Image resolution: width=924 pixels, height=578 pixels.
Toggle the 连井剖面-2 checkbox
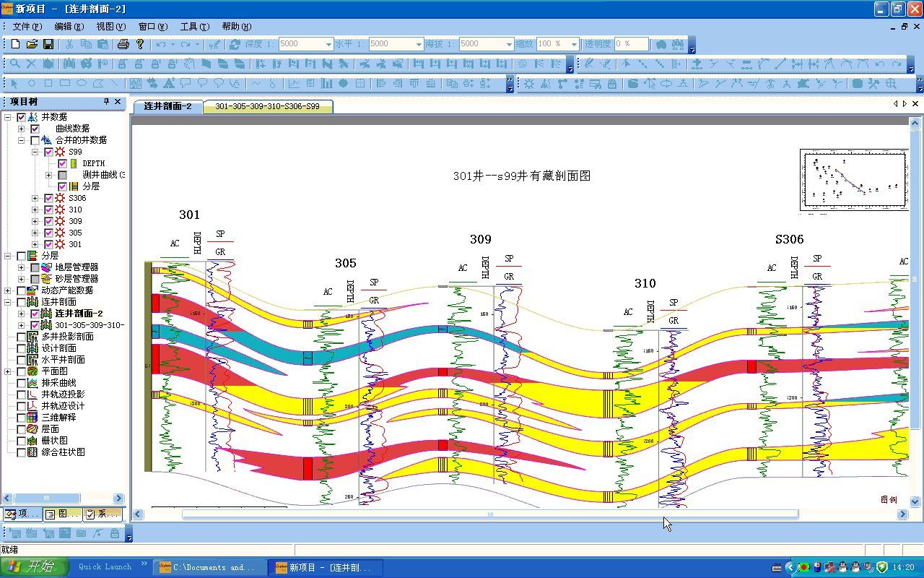click(35, 314)
